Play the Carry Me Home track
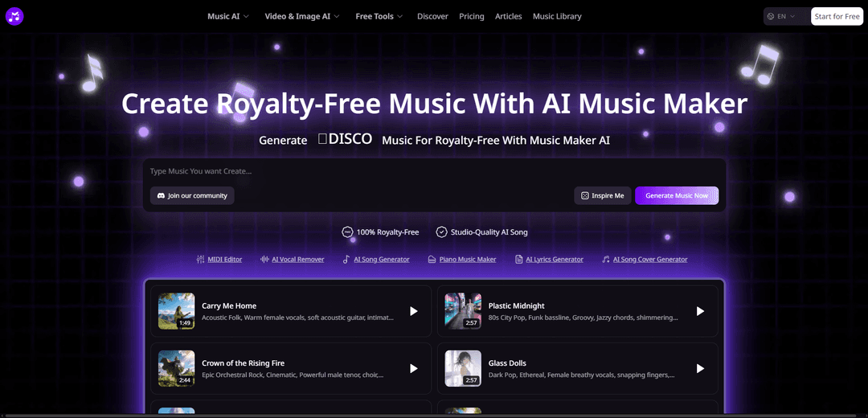The height and width of the screenshot is (418, 868). [x=414, y=311]
